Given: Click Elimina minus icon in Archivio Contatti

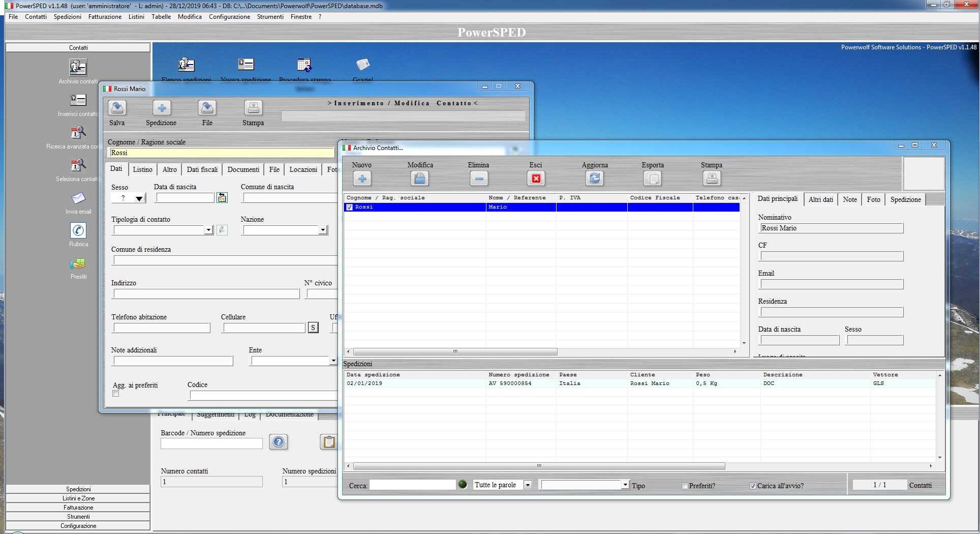Looking at the screenshot, I should (x=479, y=179).
